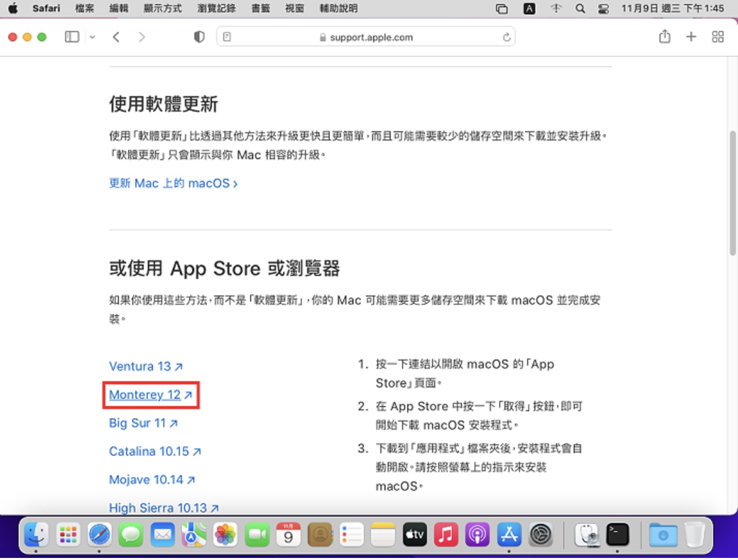The width and height of the screenshot is (738, 560).
Task: Open the Wi-Fi status menu
Action: coord(556,8)
